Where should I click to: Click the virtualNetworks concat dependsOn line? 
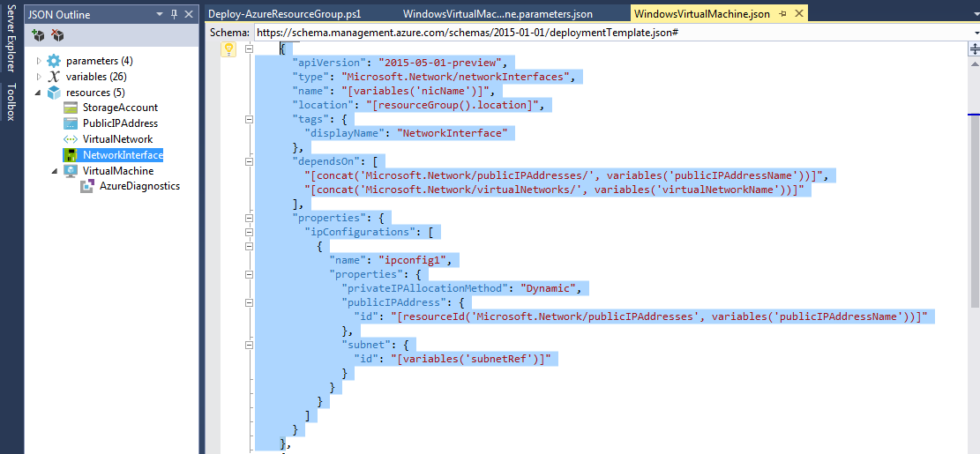tap(554, 190)
